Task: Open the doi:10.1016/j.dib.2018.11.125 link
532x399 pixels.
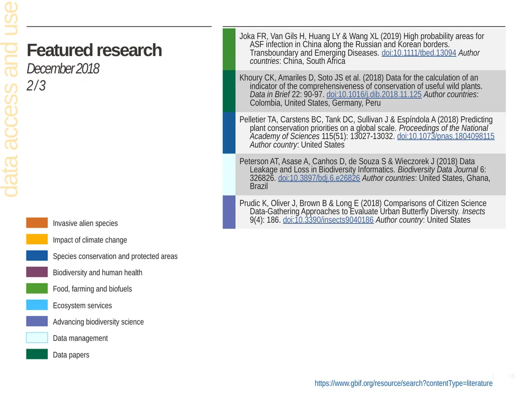Action: [x=374, y=95]
